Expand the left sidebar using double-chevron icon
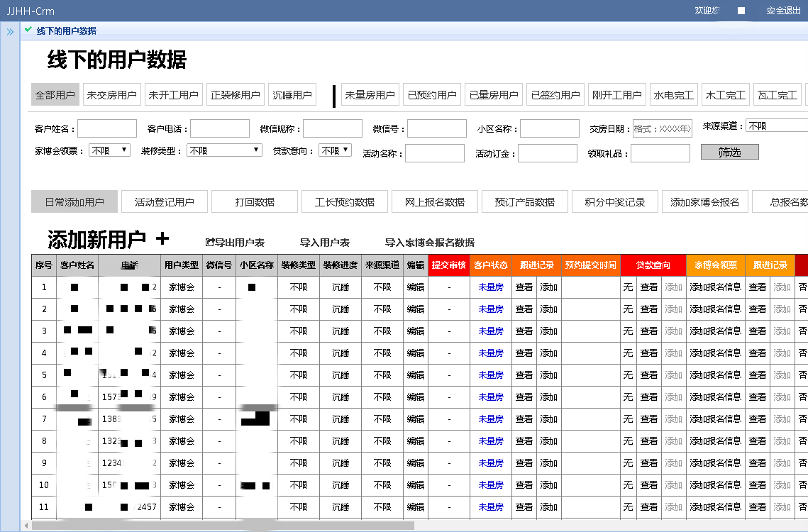The width and height of the screenshot is (808, 532). (10, 32)
